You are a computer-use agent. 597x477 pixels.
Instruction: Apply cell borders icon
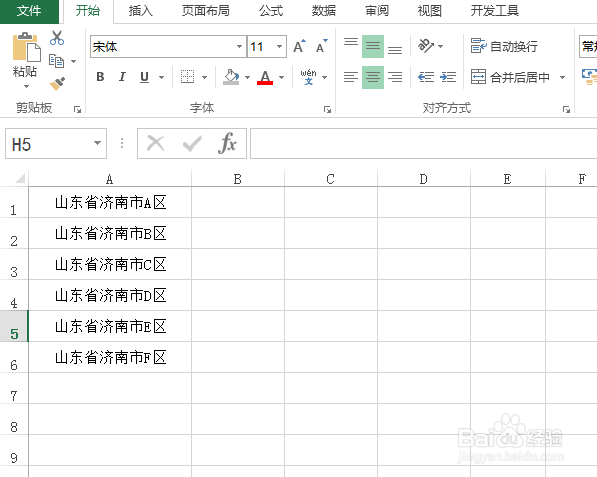tap(187, 77)
